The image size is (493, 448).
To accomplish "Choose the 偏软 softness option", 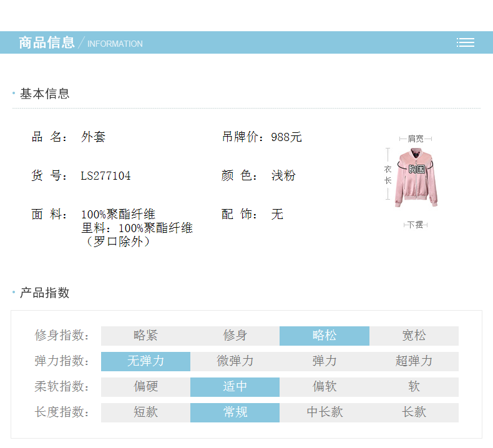I will tap(324, 387).
